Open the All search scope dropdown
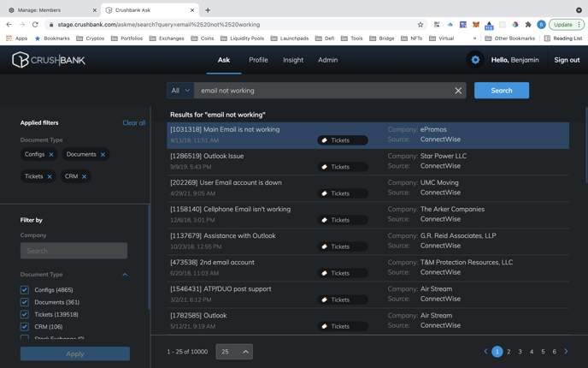Image resolution: width=588 pixels, height=368 pixels. coord(180,91)
